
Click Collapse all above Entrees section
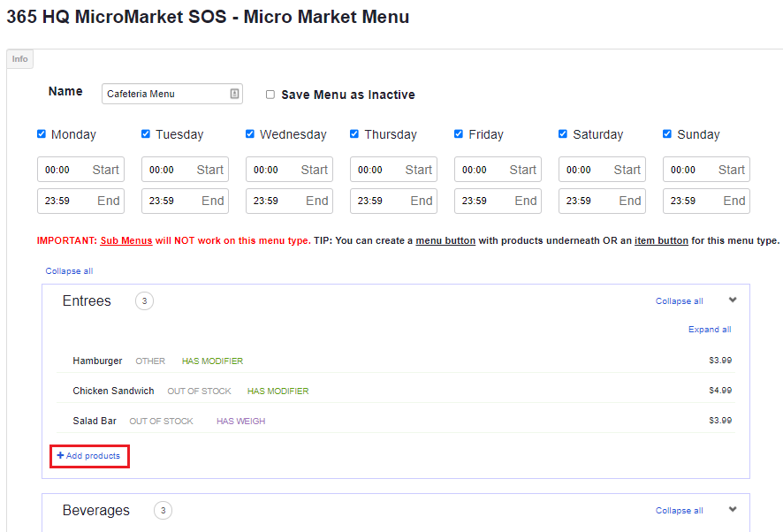point(69,270)
